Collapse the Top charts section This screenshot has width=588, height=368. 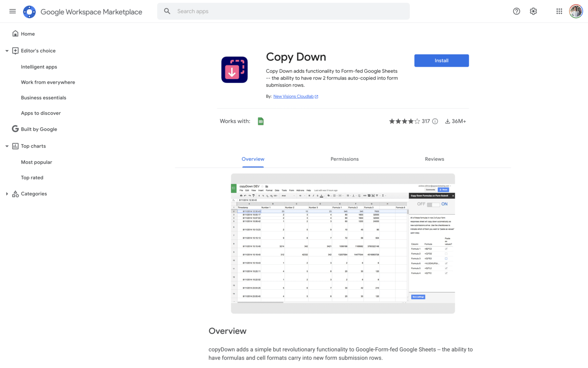(7, 146)
